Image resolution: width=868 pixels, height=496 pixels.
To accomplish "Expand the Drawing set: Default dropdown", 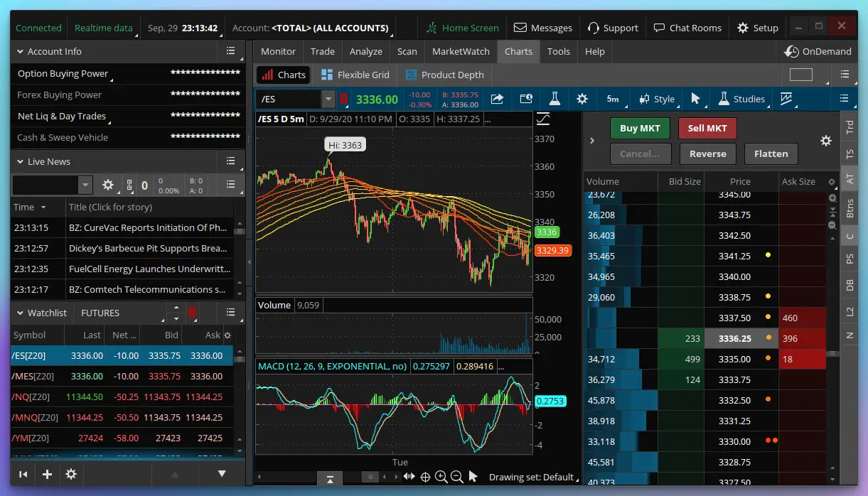I will (531, 477).
